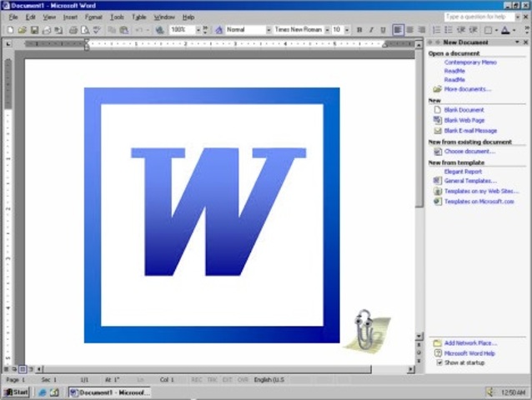The width and height of the screenshot is (532, 400).
Task: Open the Format menu
Action: (x=93, y=17)
